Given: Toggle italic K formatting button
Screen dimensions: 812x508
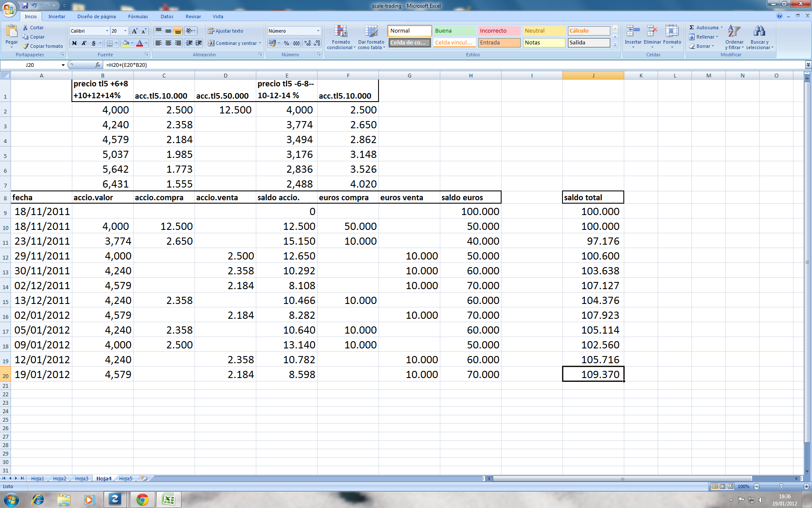Looking at the screenshot, I should coord(84,43).
